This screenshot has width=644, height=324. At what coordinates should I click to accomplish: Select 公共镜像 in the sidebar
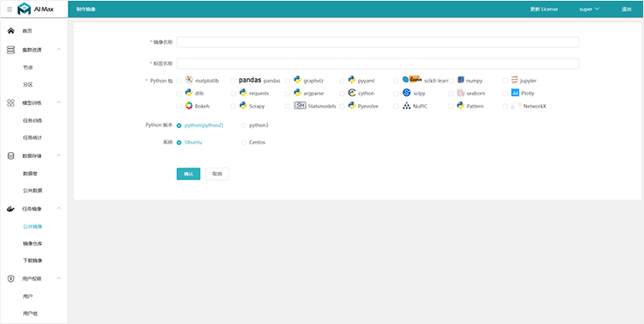[33, 227]
